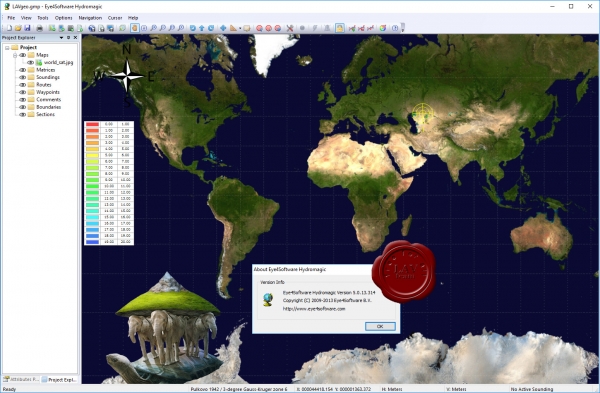Toggle visibility eye for Waypoints
Screen dimensions: 600x393
pos(23,92)
